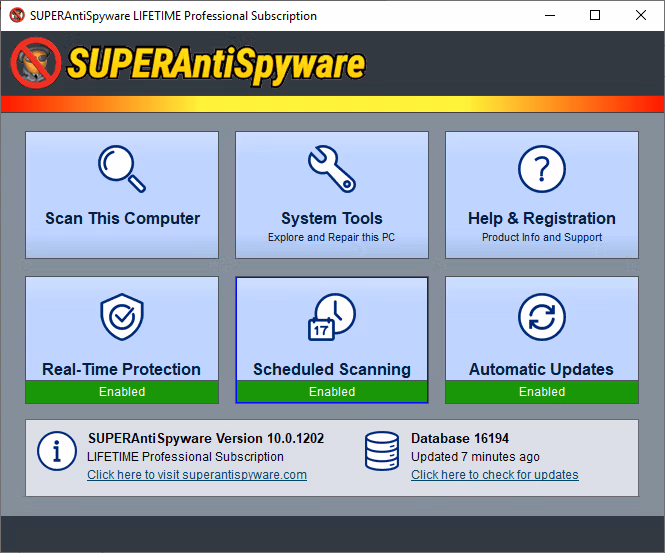Click the magnifying glass scan icon
This screenshot has height=553, width=665.
click(x=122, y=169)
